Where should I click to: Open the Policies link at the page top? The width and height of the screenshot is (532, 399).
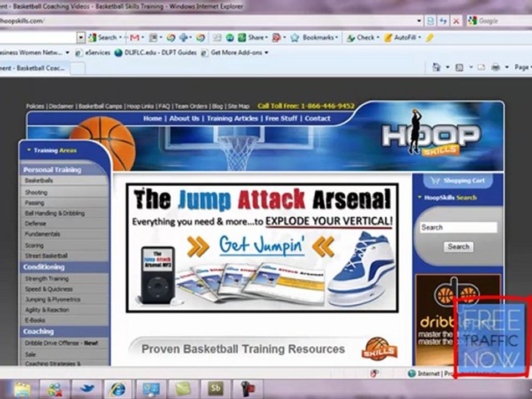pos(35,106)
